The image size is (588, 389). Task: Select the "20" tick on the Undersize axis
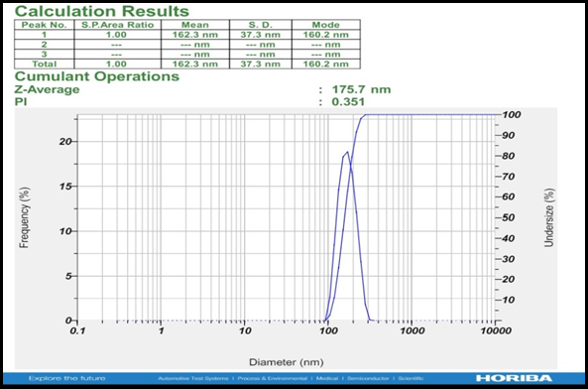pos(509,279)
